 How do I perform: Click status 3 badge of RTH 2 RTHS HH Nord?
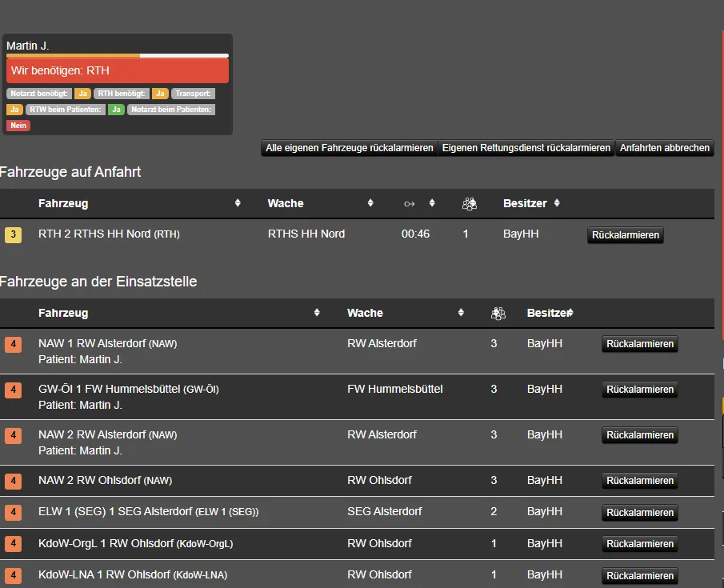(x=13, y=234)
